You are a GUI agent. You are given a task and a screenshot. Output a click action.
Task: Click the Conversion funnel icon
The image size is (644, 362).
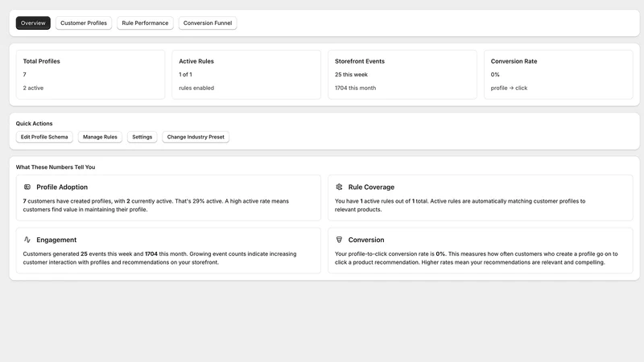click(x=339, y=240)
